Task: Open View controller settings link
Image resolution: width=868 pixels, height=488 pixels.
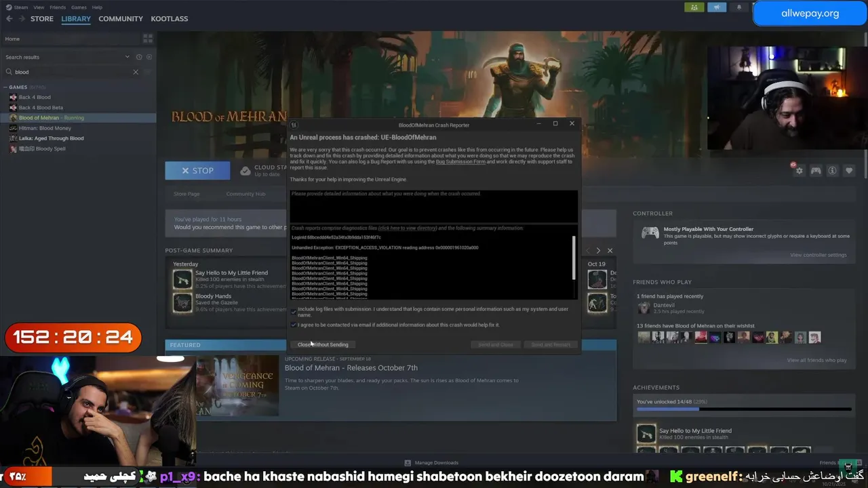Action: coord(818,255)
